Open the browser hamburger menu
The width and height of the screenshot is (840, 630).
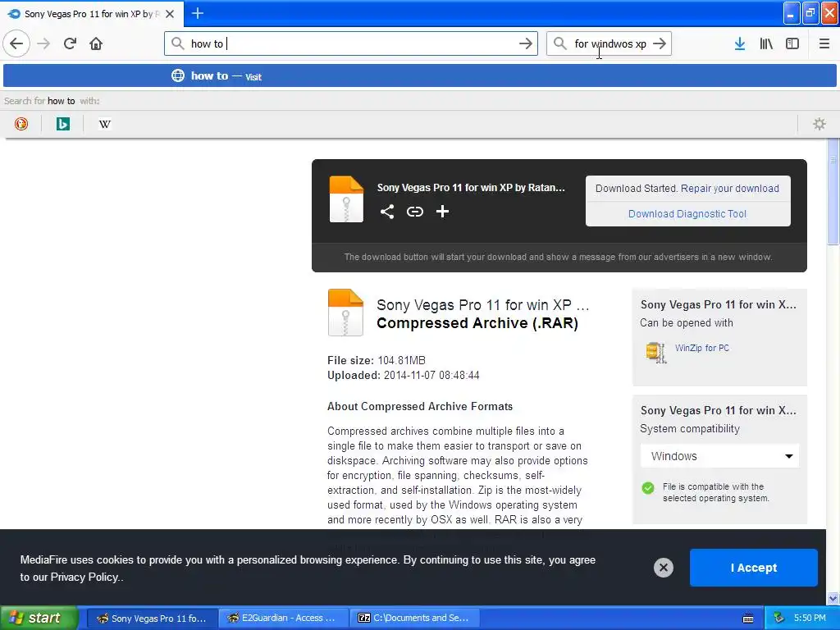coord(824,43)
